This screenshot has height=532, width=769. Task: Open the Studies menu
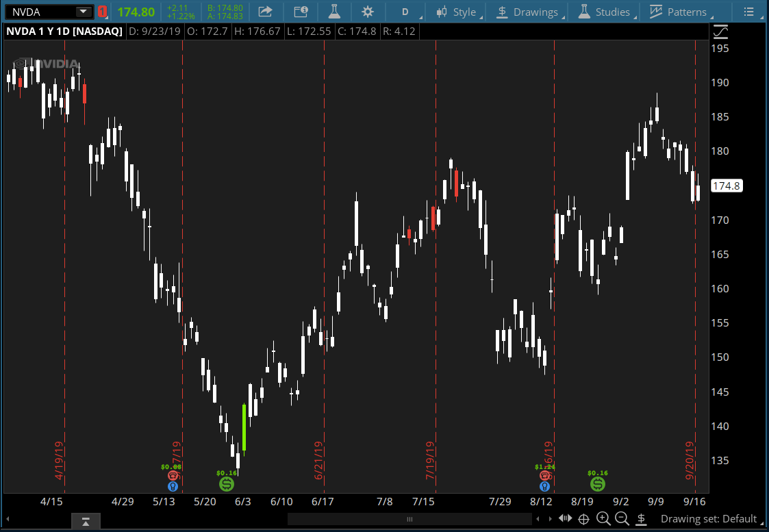(x=612, y=12)
